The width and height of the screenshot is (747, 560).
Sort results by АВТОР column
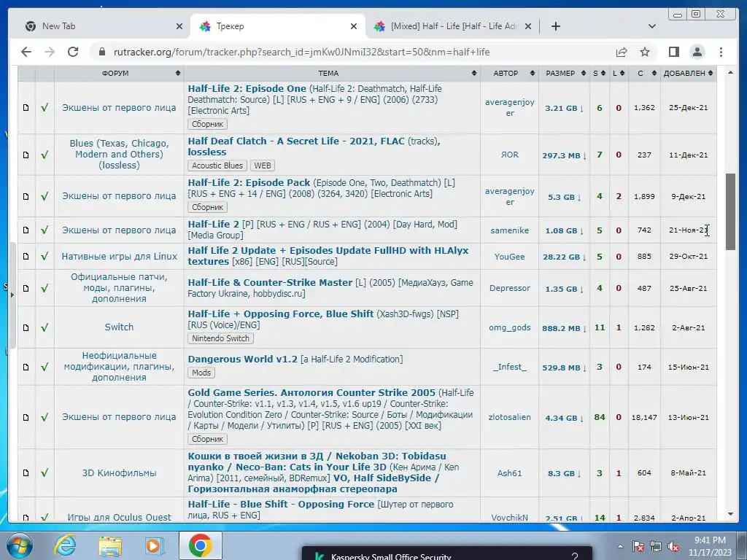509,74
